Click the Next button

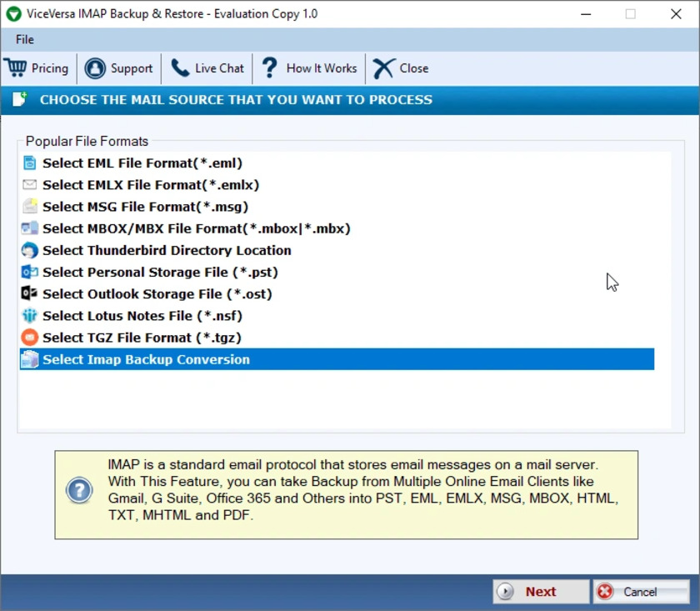(541, 591)
